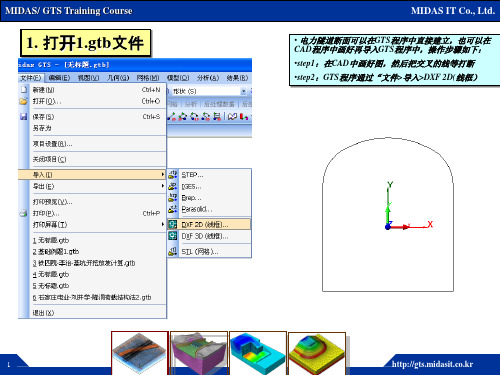Click the Print printer icon
Screen dimensions: 500x375
click(24, 213)
